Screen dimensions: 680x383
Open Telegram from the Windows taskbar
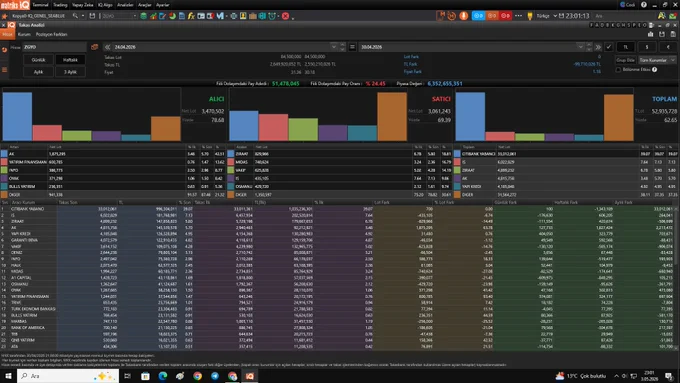pos(215,376)
